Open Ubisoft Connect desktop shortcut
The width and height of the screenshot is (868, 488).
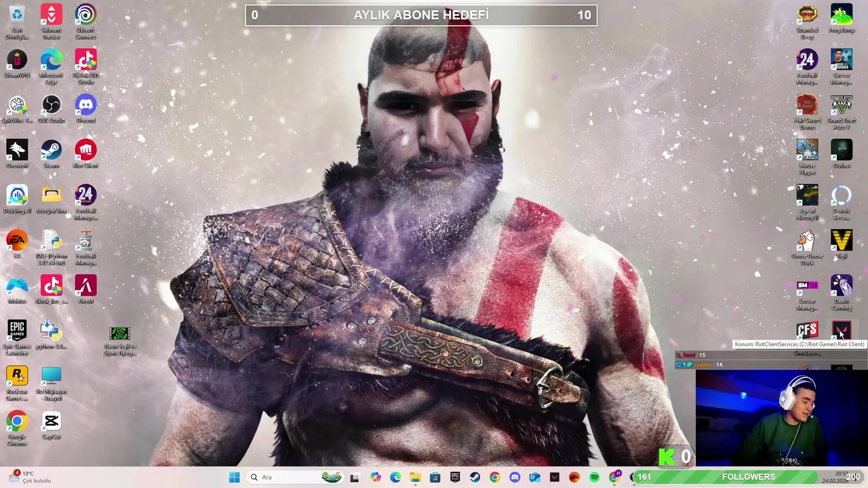click(85, 20)
